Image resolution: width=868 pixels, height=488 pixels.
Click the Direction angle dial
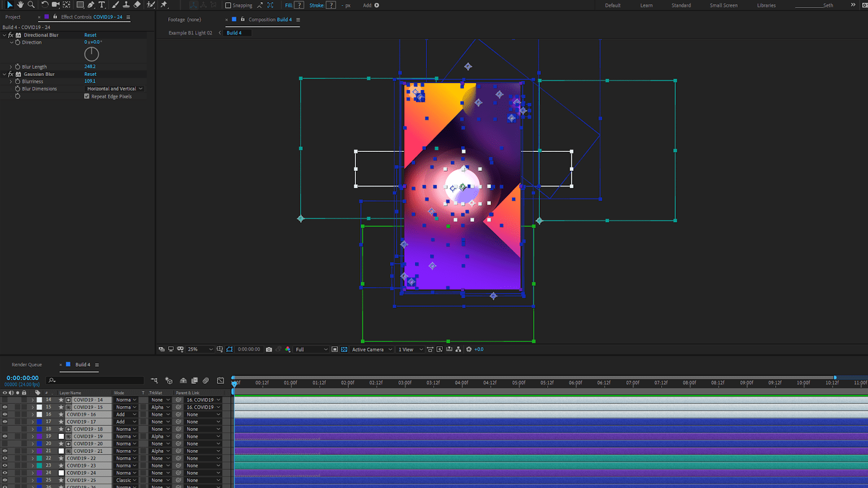92,54
